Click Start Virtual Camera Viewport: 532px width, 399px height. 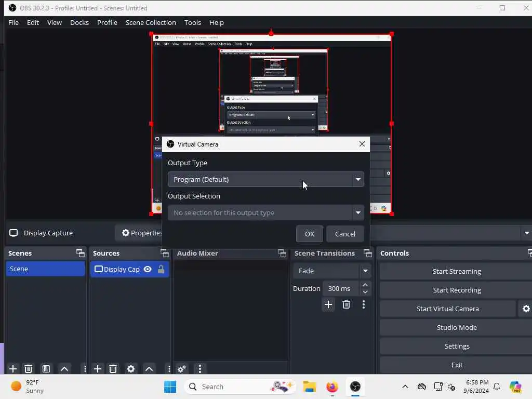click(447, 309)
